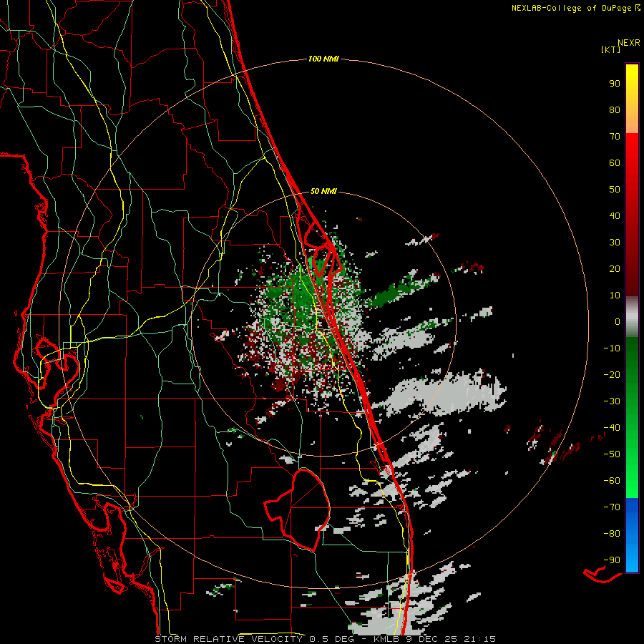
Task: Click the -50 value on the velocity scale
Action: [612, 454]
